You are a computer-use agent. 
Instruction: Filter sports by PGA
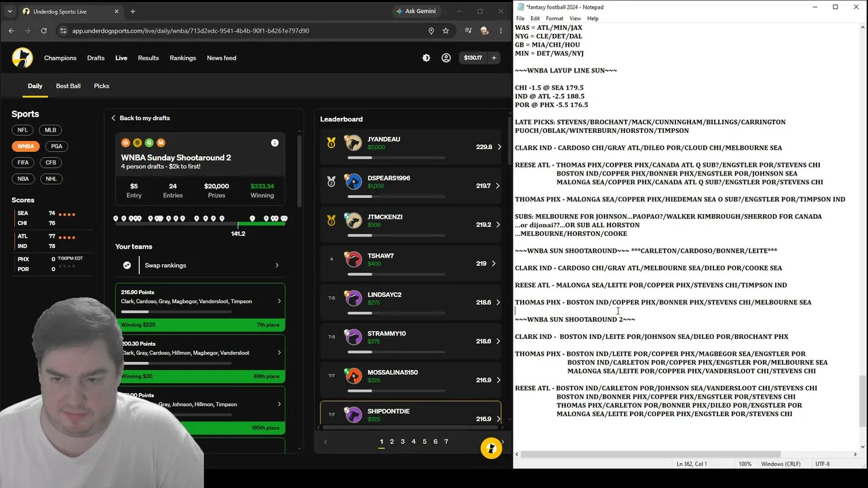click(56, 146)
